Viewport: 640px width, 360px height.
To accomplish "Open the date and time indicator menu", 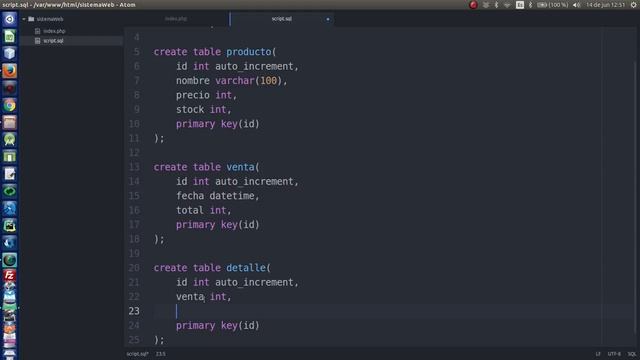I will tap(605, 5).
